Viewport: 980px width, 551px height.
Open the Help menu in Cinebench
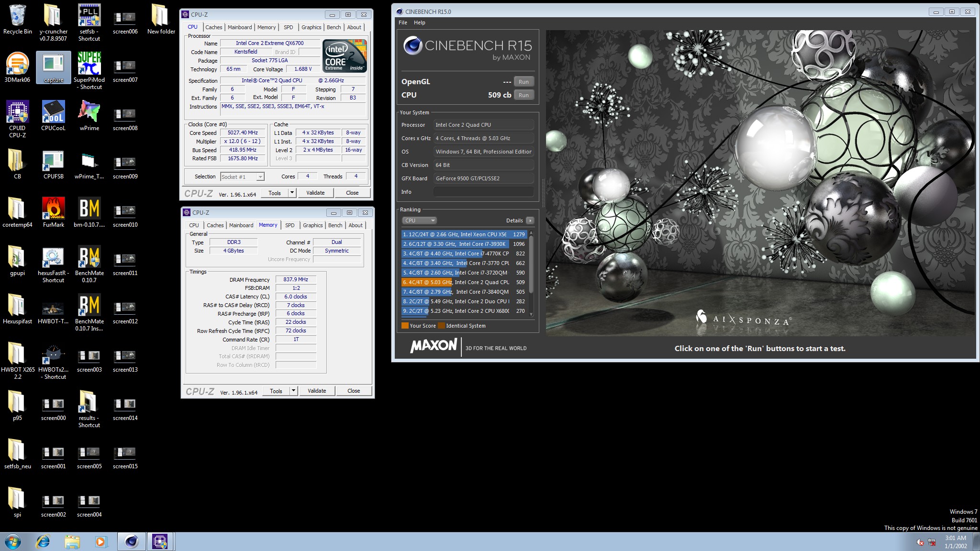(x=419, y=22)
